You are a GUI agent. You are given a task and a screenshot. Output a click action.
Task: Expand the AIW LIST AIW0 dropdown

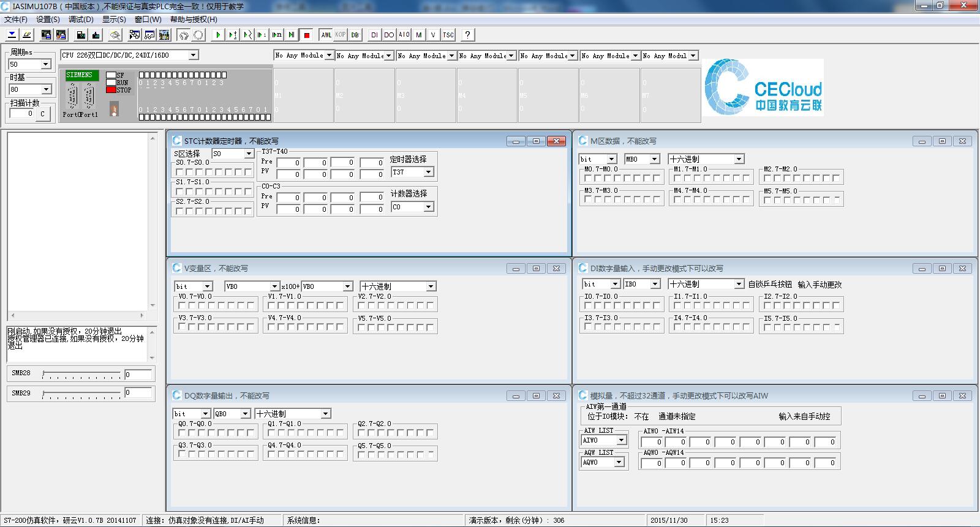(621, 440)
